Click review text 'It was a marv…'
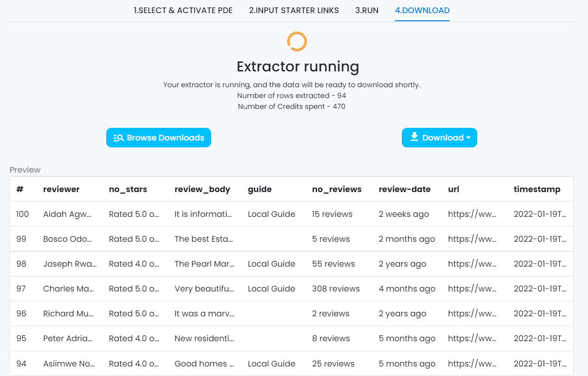This screenshot has width=588, height=376. click(204, 314)
